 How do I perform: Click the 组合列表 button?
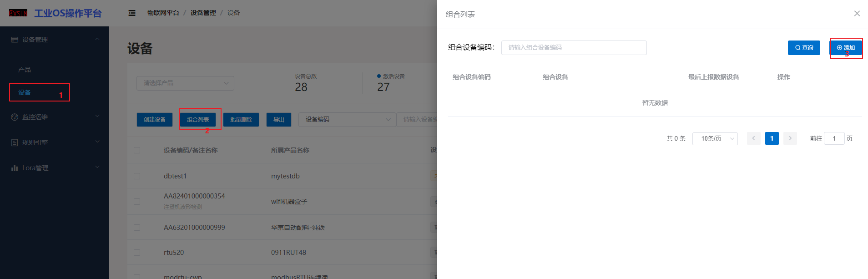coord(198,120)
